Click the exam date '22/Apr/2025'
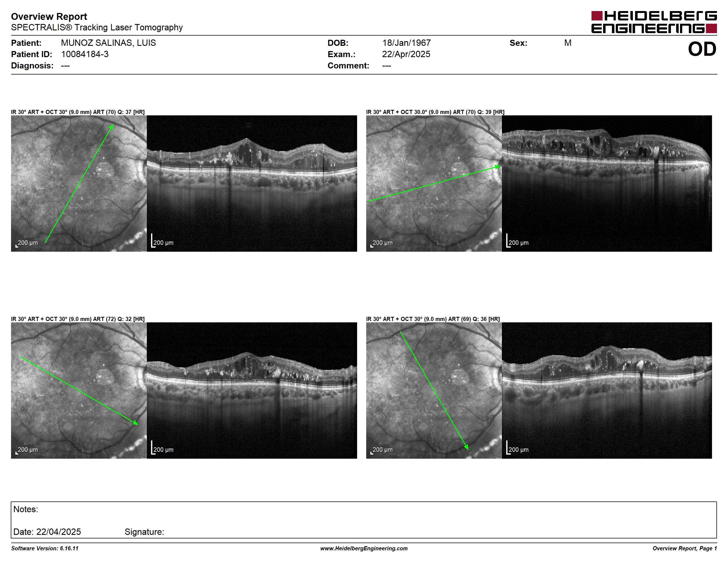 click(x=406, y=54)
